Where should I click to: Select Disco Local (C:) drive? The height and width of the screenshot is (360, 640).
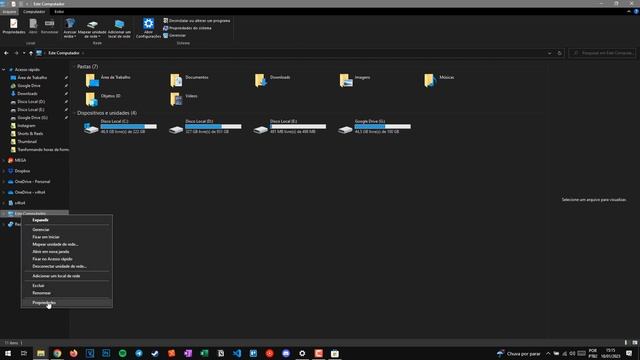(x=120, y=127)
